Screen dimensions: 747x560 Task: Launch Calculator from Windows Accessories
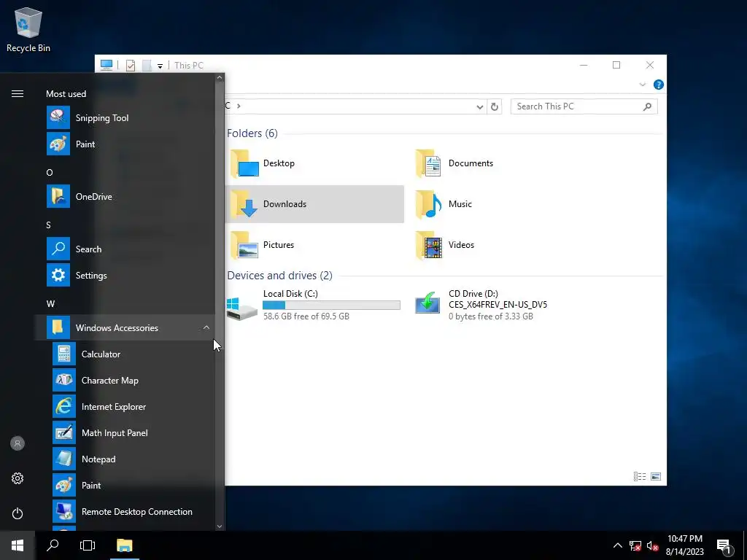point(125,354)
